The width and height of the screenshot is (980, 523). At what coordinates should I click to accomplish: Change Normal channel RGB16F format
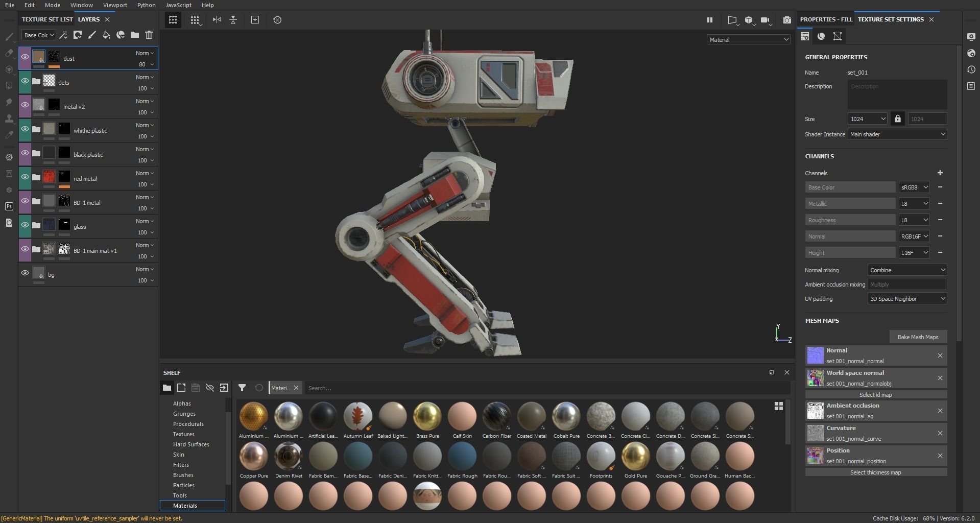tap(914, 236)
